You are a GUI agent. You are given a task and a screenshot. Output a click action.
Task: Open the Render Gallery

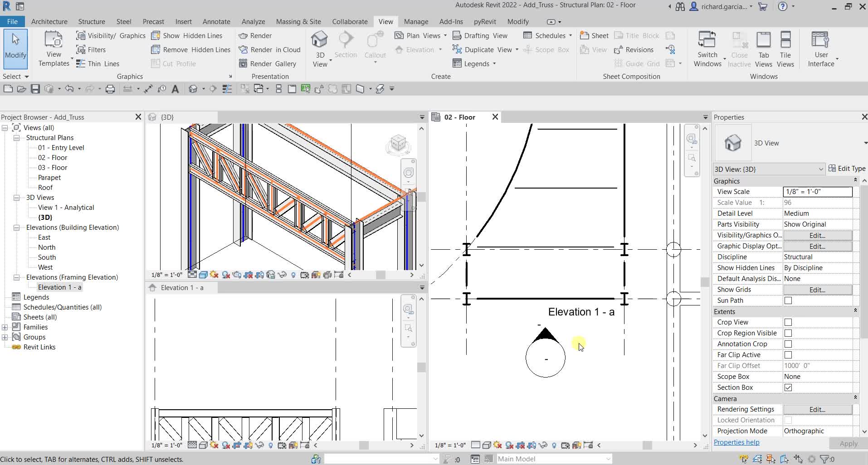click(269, 63)
